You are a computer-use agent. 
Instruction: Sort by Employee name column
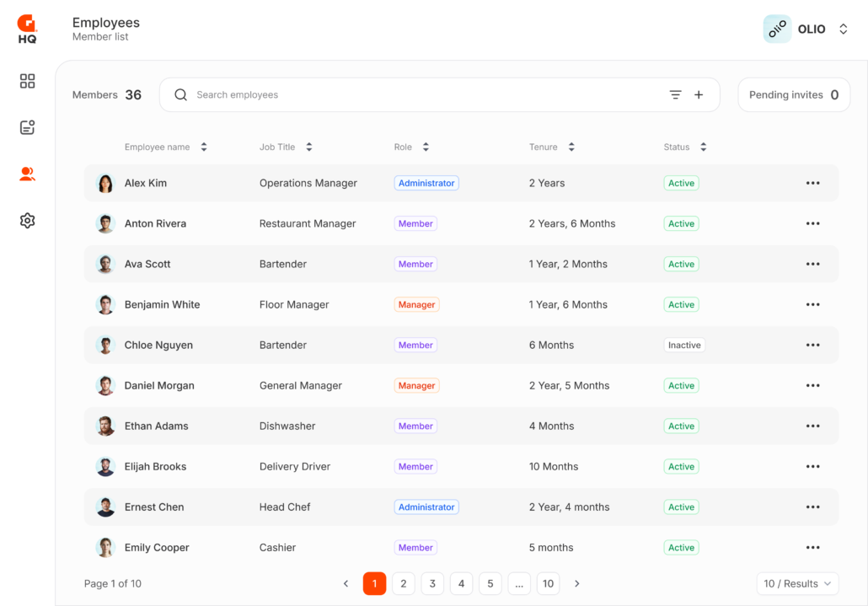[x=203, y=147]
